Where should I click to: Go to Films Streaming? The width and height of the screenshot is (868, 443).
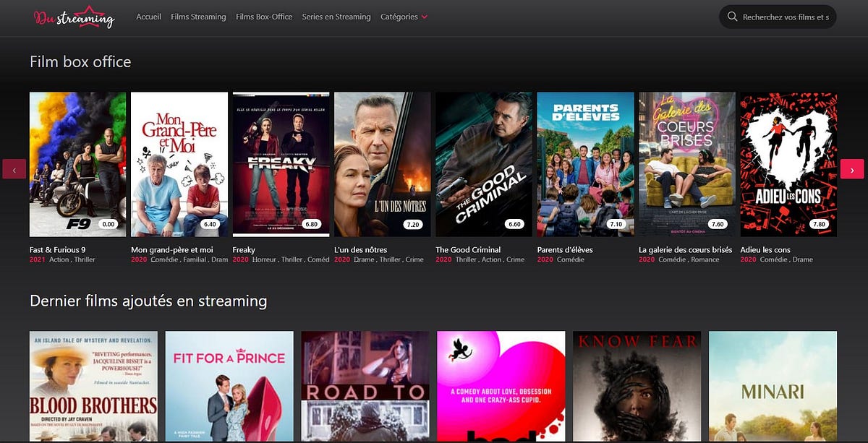click(198, 17)
